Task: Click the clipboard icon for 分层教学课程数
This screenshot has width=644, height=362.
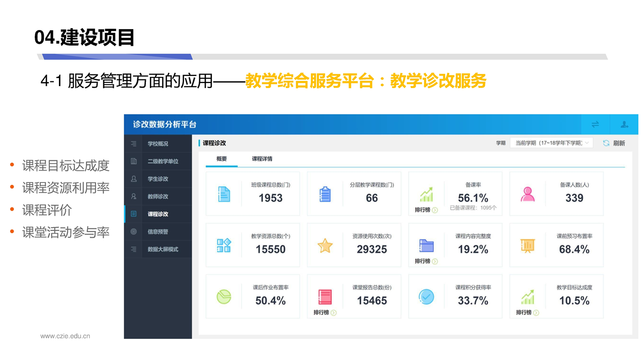Action: (x=325, y=194)
